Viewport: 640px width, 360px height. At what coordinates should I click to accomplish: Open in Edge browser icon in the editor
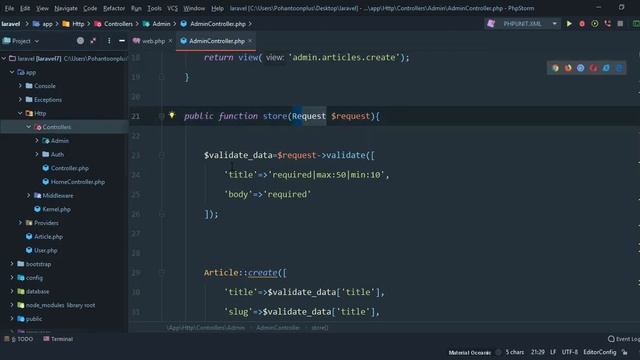[619, 68]
